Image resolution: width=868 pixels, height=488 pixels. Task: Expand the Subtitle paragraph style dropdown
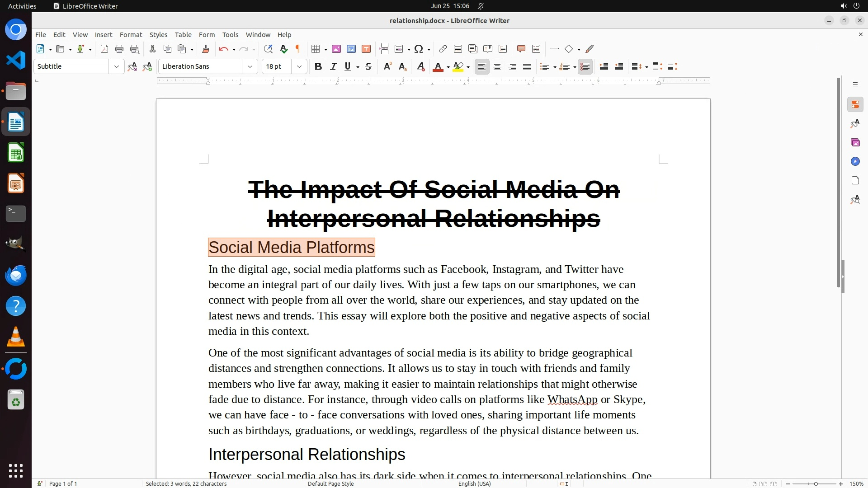coord(116,67)
